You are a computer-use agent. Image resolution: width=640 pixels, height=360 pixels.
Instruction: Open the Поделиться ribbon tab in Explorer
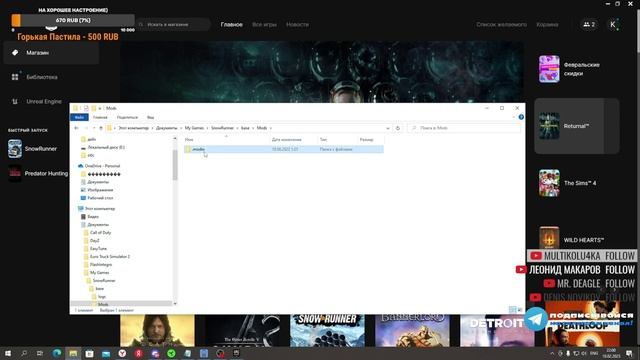point(127,118)
